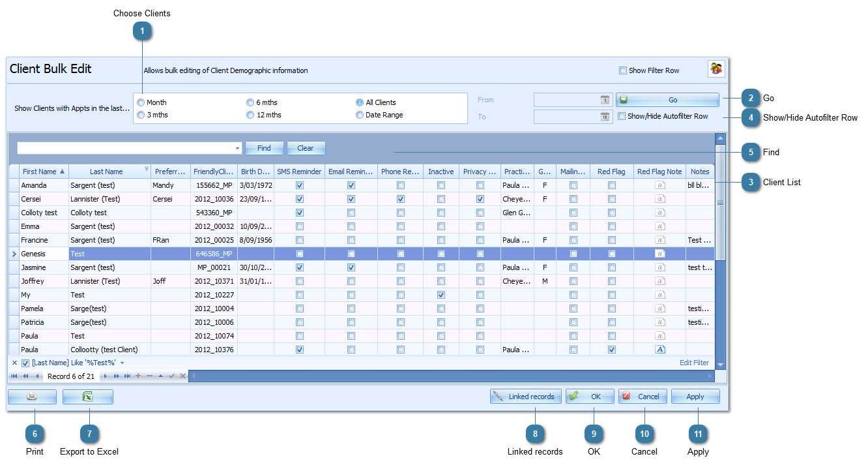The image size is (868, 467).
Task: Uncheck Amanda's SMS Reminder checkbox
Action: click(300, 185)
